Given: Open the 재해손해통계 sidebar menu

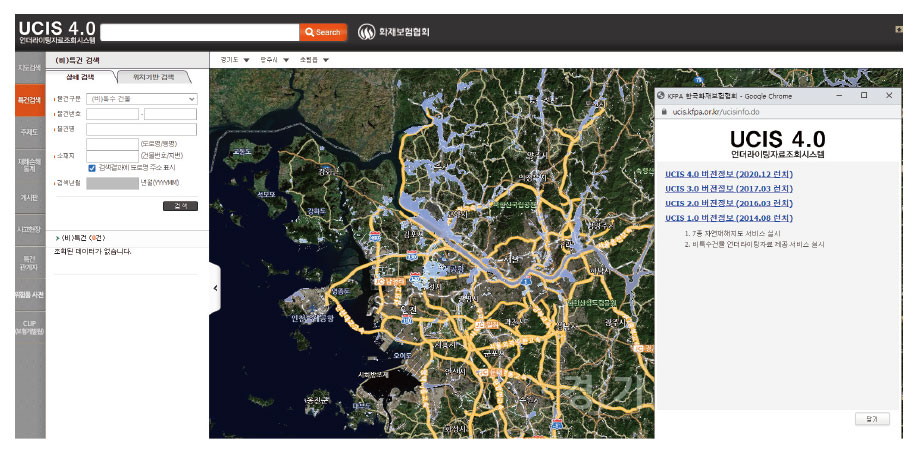Looking at the screenshot, I should tap(30, 165).
